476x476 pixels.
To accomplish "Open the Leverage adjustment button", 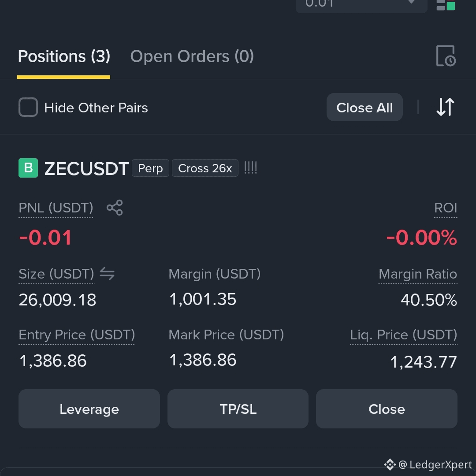I will point(89,409).
